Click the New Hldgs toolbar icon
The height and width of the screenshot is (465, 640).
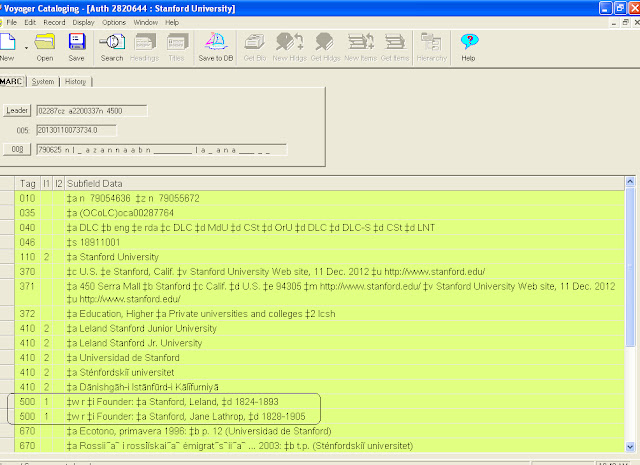[x=289, y=47]
